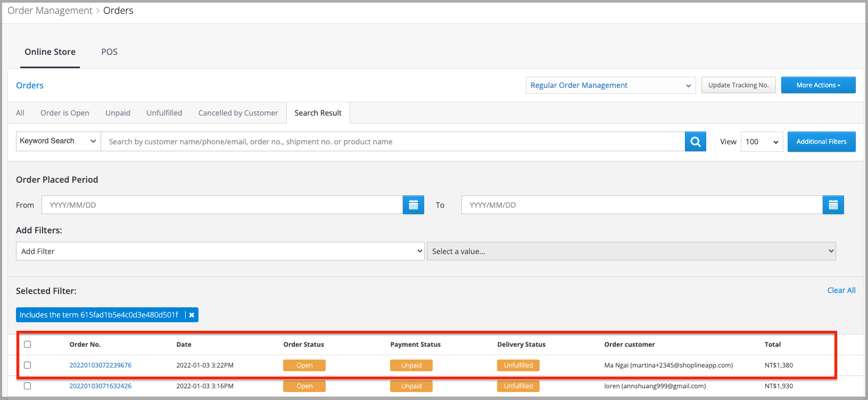Switch to the POS tab

coord(109,52)
